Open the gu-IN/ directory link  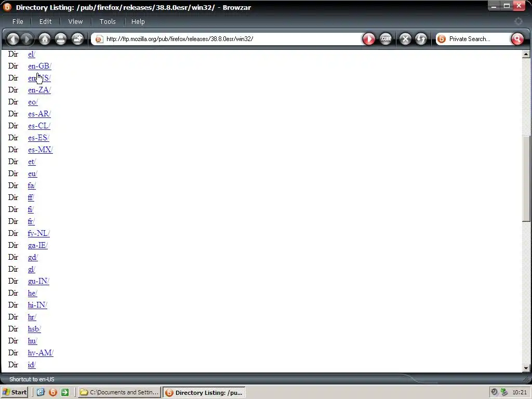[x=38, y=281]
